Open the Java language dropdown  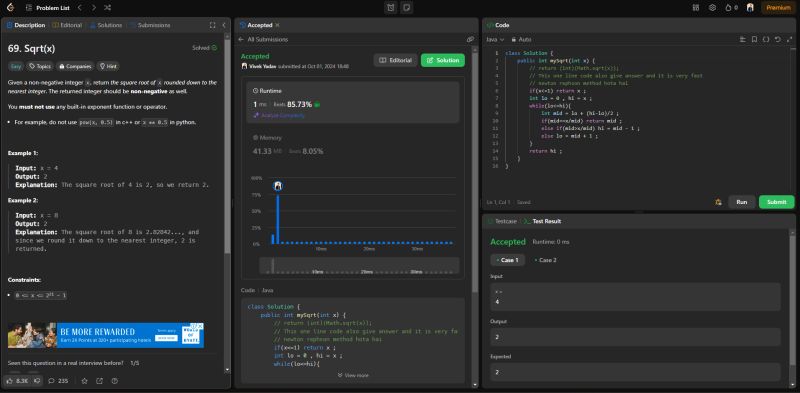click(x=495, y=39)
